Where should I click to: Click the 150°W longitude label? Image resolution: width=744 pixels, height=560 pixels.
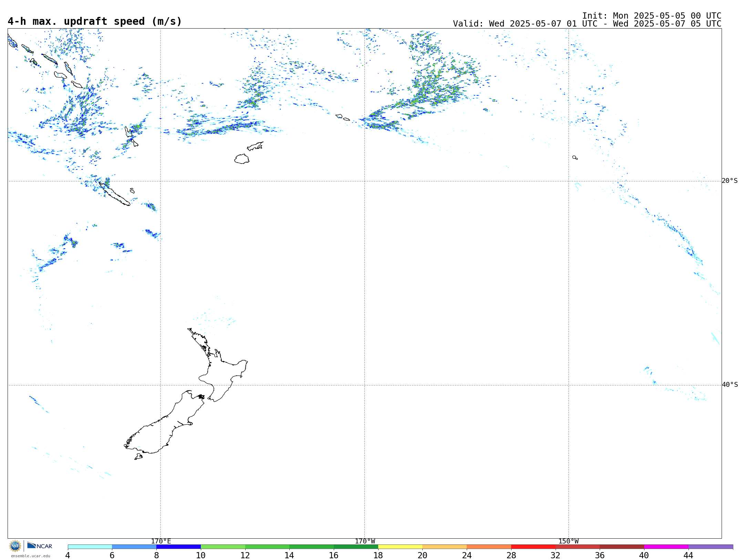(x=568, y=541)
